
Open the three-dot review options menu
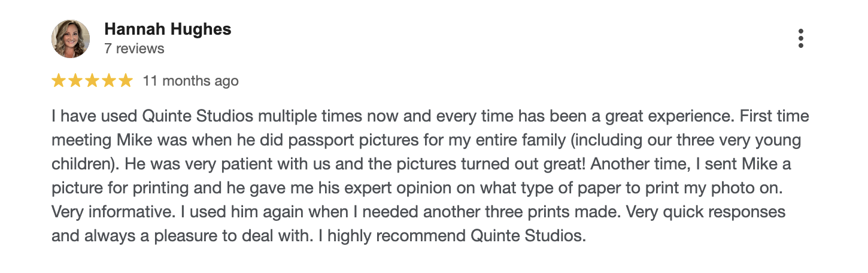[800, 38]
